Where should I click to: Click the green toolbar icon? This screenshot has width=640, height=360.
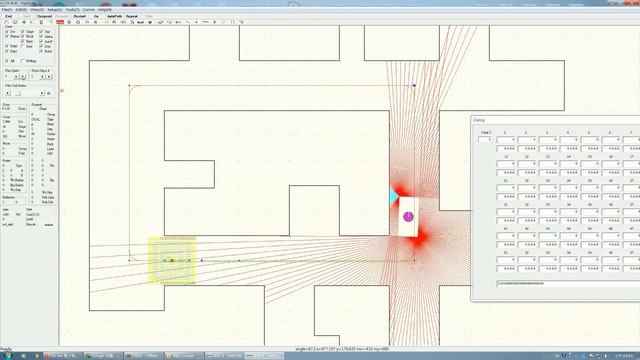point(32,22)
